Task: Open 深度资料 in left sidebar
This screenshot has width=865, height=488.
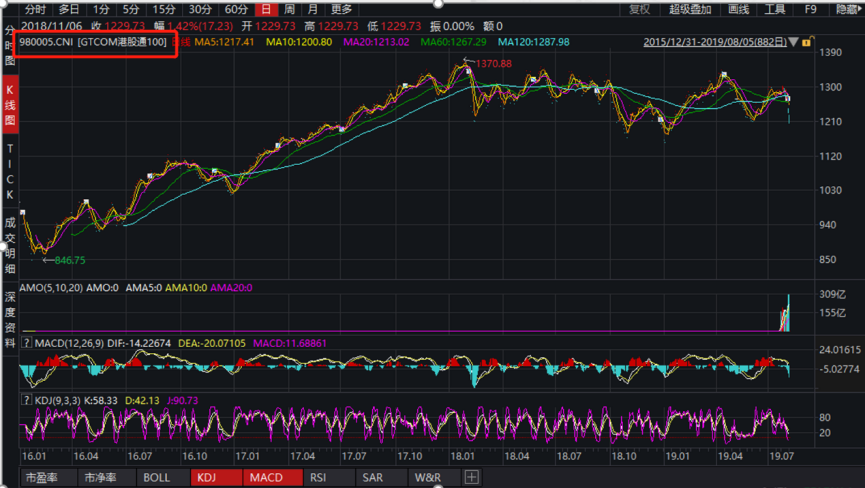Action: tap(10, 320)
